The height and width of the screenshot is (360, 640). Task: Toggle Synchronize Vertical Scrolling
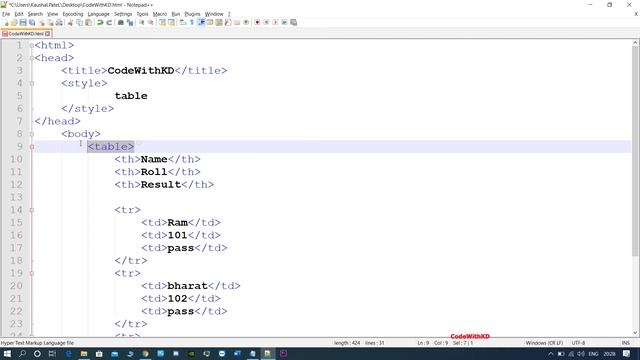tap(162, 22)
